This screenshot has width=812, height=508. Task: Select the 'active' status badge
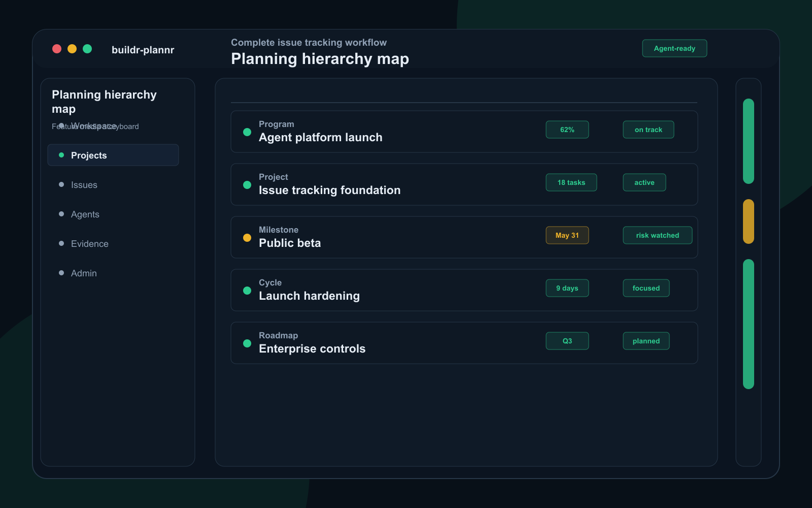point(645,182)
